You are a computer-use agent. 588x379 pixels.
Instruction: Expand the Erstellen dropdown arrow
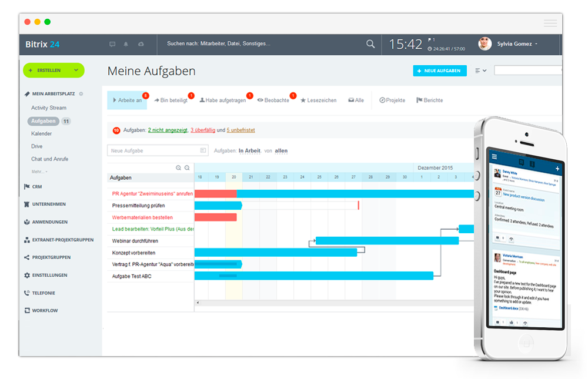[76, 71]
